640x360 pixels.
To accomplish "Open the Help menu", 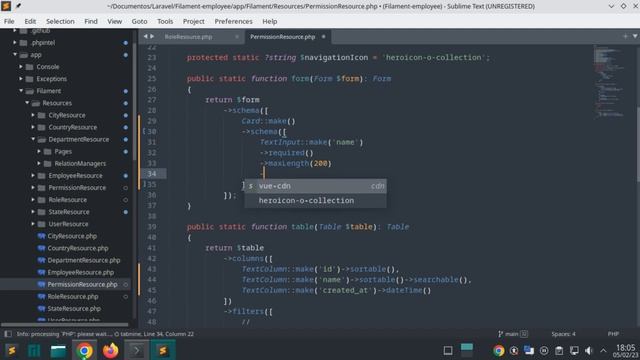I will [x=269, y=21].
